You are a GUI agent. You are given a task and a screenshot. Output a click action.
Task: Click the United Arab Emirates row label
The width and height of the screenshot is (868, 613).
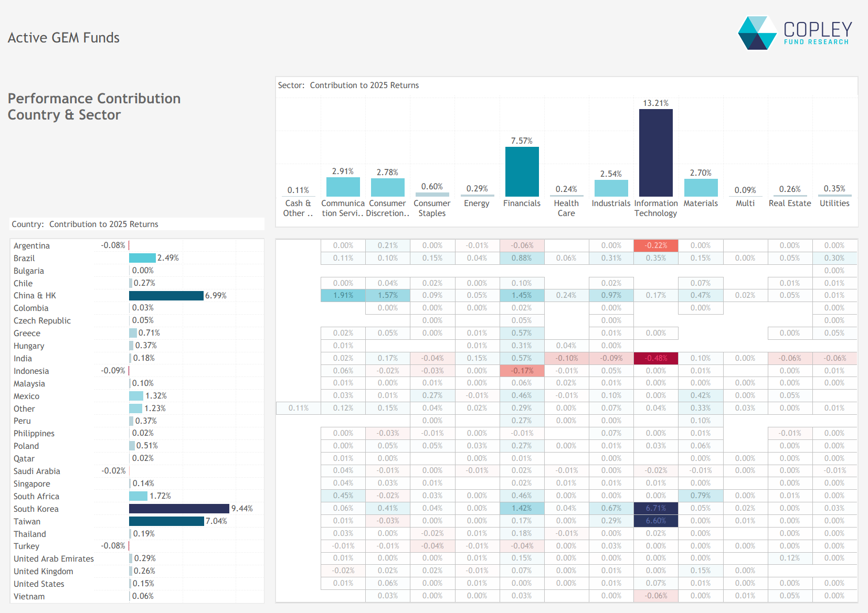coord(54,559)
